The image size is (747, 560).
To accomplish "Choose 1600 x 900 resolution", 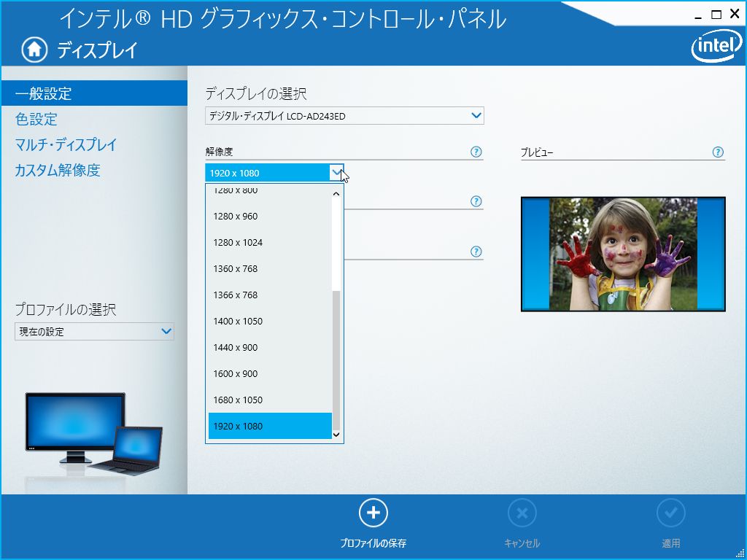I will (x=270, y=373).
